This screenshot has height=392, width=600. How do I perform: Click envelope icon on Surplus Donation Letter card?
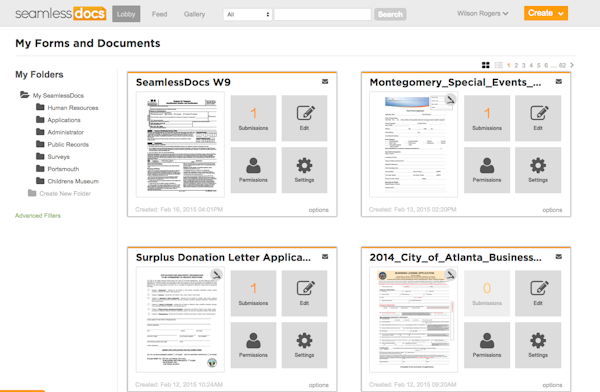325,256
